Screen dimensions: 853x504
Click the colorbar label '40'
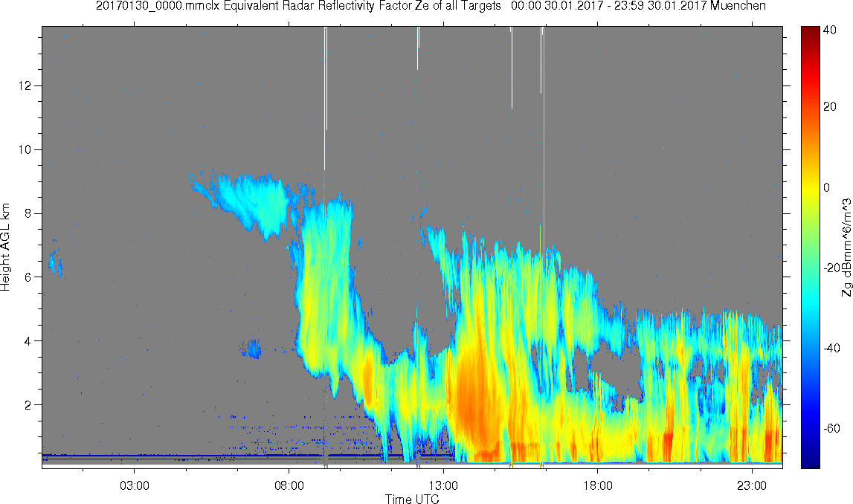pos(830,30)
